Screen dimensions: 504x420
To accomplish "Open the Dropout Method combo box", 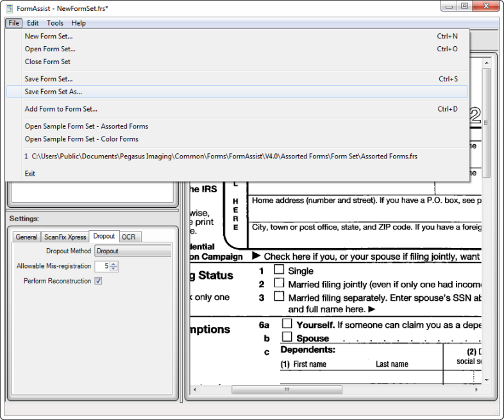I will click(x=133, y=251).
